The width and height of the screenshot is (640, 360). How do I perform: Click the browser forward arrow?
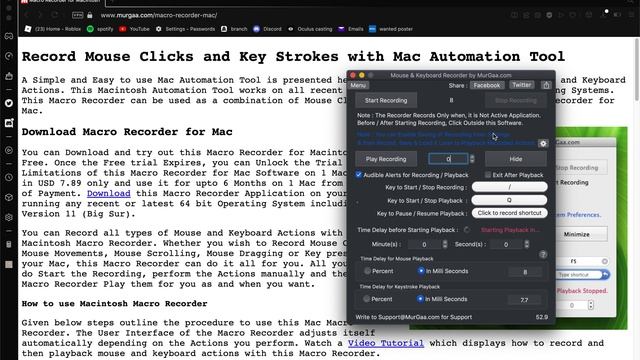coord(40,15)
